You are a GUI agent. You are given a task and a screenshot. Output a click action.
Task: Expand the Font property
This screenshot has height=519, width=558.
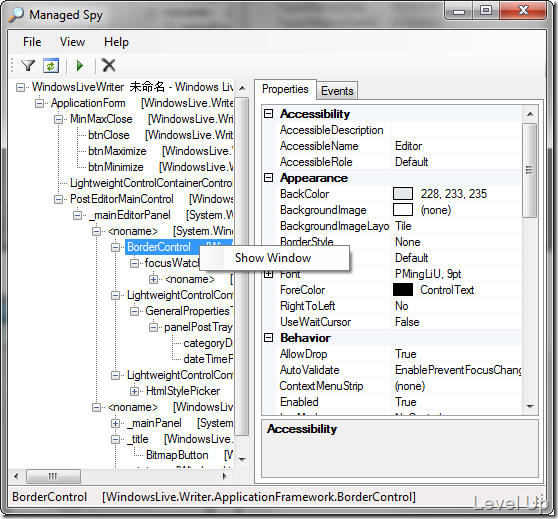(x=269, y=274)
